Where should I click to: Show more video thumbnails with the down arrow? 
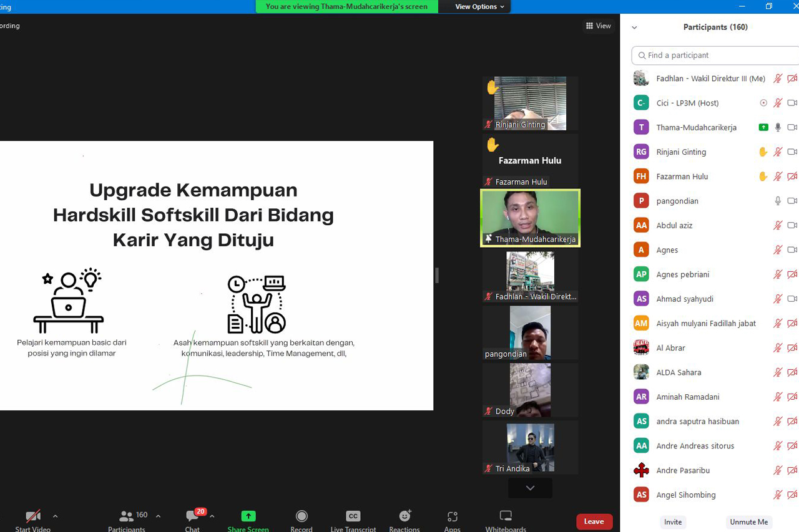pyautogui.click(x=530, y=488)
